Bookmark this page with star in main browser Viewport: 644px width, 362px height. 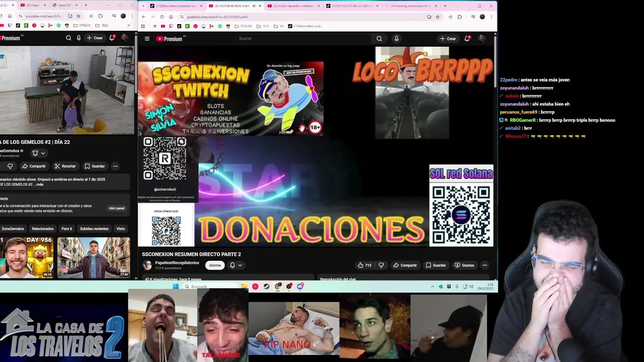pos(437,17)
